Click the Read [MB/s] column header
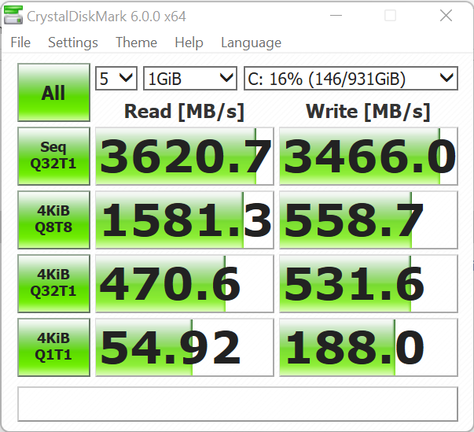This screenshot has width=474, height=432. 184,111
